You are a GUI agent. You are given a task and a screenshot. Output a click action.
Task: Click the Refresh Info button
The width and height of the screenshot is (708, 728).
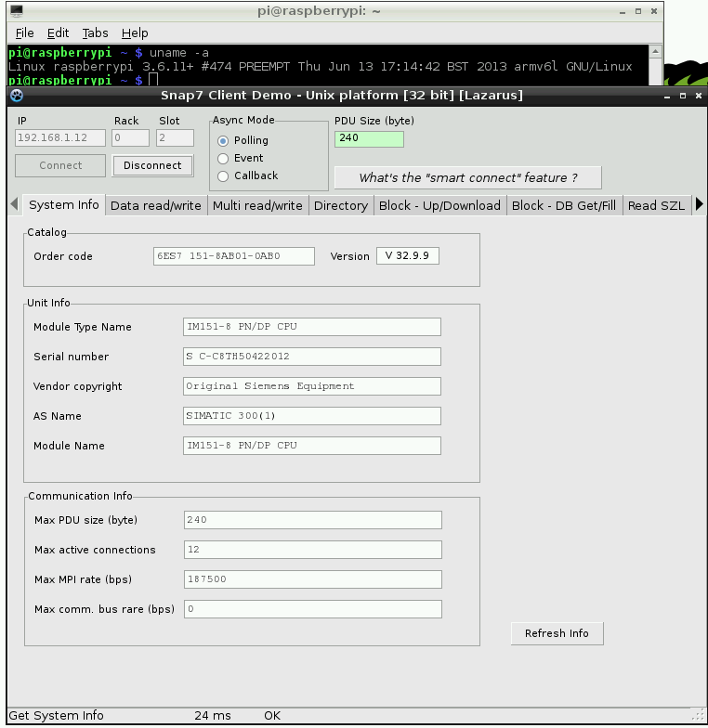tap(557, 633)
